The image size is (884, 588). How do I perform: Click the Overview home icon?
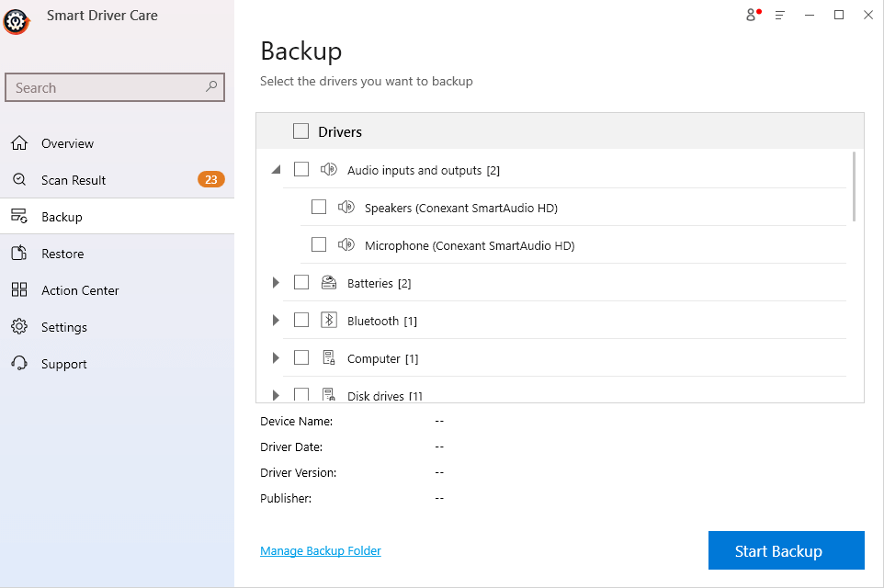19,143
